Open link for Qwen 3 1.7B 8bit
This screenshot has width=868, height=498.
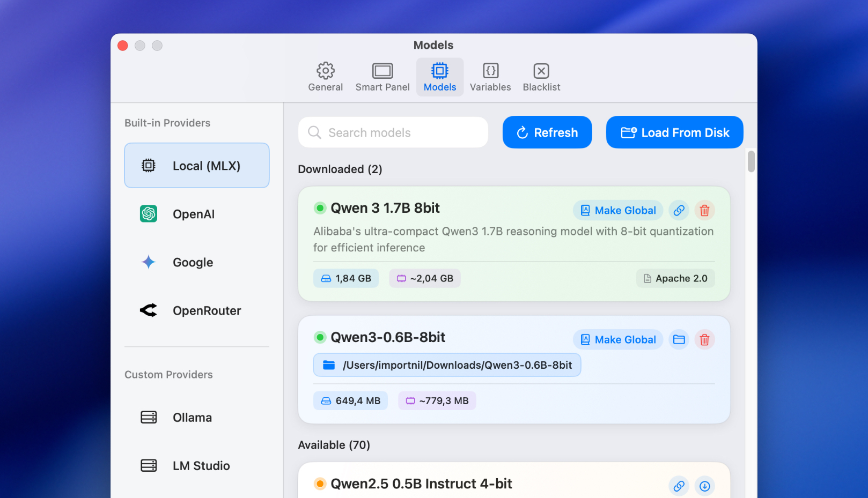pyautogui.click(x=679, y=210)
